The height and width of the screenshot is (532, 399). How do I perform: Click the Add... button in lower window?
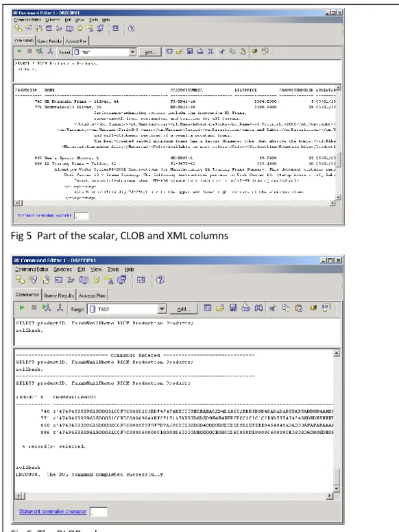(184, 309)
